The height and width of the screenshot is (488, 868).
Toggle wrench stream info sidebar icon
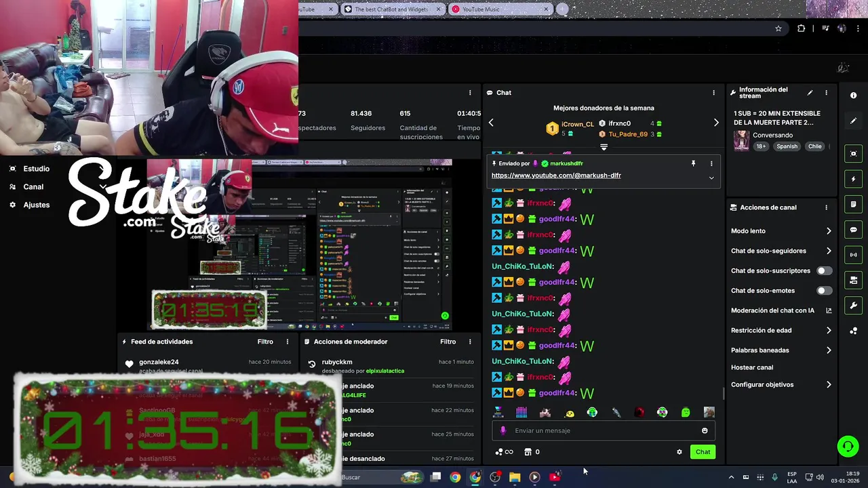tap(853, 305)
